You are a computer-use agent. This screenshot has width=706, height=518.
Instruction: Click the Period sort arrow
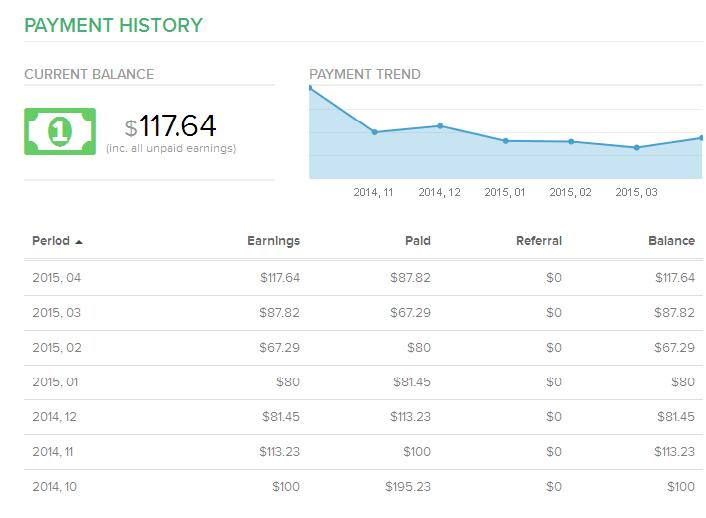[x=79, y=242]
